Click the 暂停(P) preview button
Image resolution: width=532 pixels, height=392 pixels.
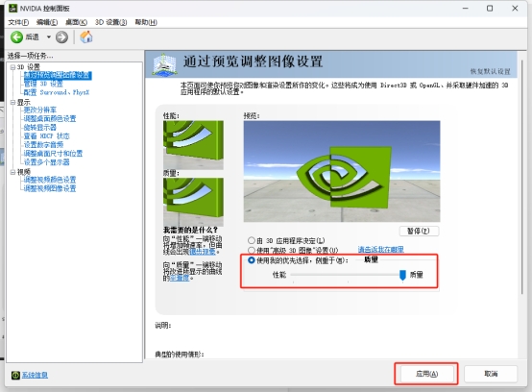pyautogui.click(x=419, y=232)
